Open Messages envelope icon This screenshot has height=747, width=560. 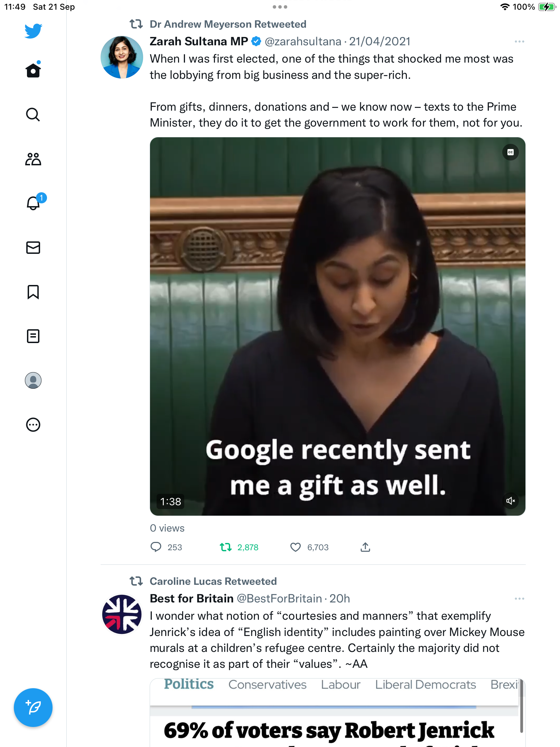[x=33, y=248]
